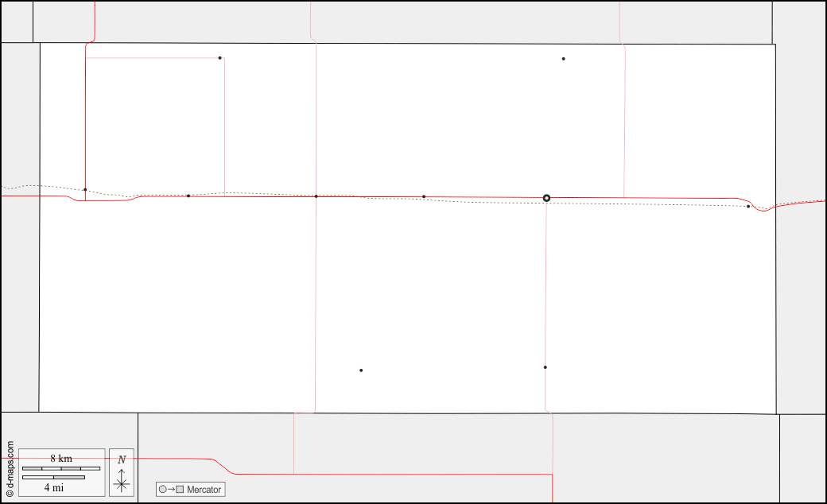The width and height of the screenshot is (827, 504).
Task: Click the mile scale bar
Action: pos(53,477)
